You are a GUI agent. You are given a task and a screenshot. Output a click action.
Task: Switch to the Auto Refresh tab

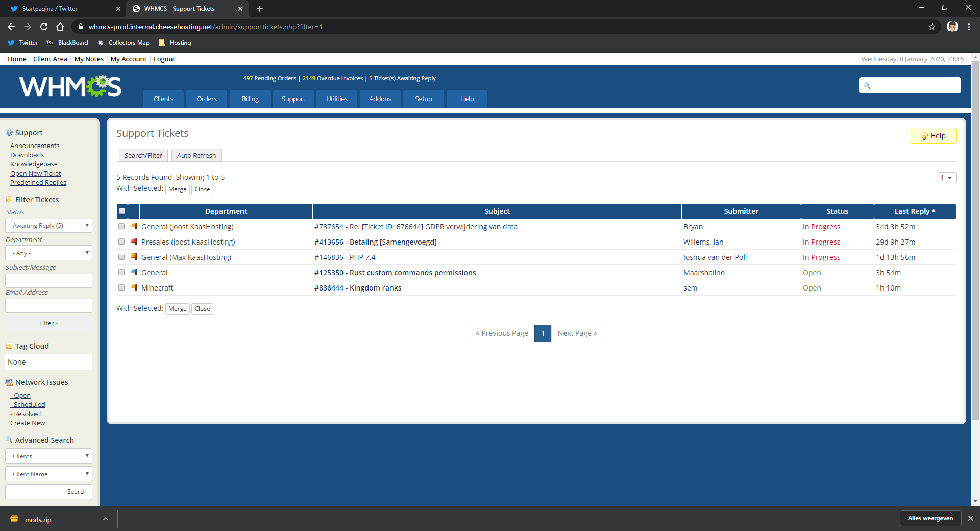click(x=197, y=155)
